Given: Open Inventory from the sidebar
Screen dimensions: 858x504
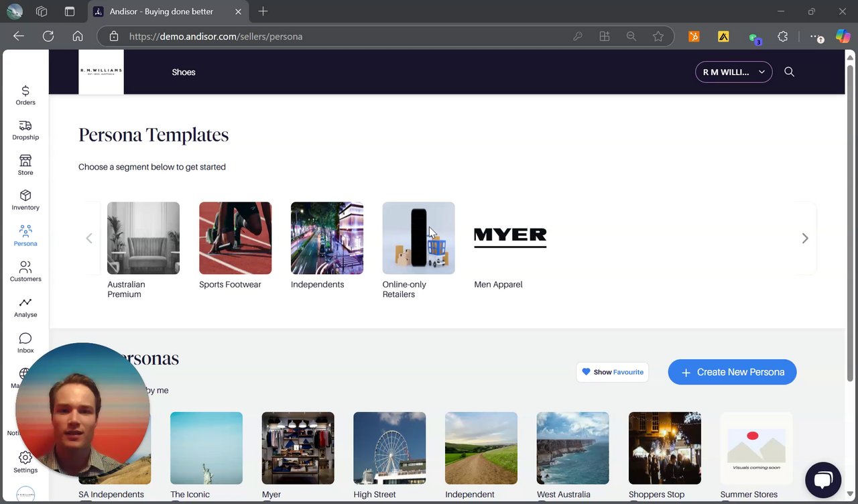Looking at the screenshot, I should point(25,200).
